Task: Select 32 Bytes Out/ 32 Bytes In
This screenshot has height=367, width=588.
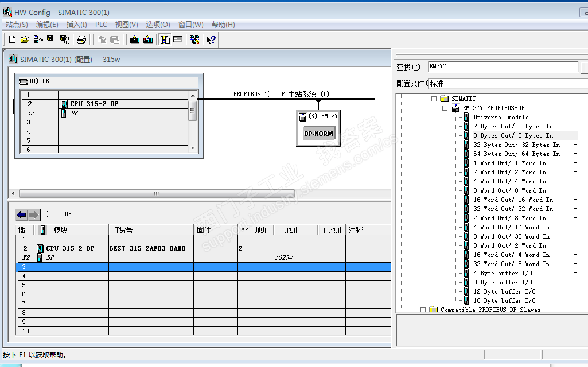Action: tap(516, 145)
